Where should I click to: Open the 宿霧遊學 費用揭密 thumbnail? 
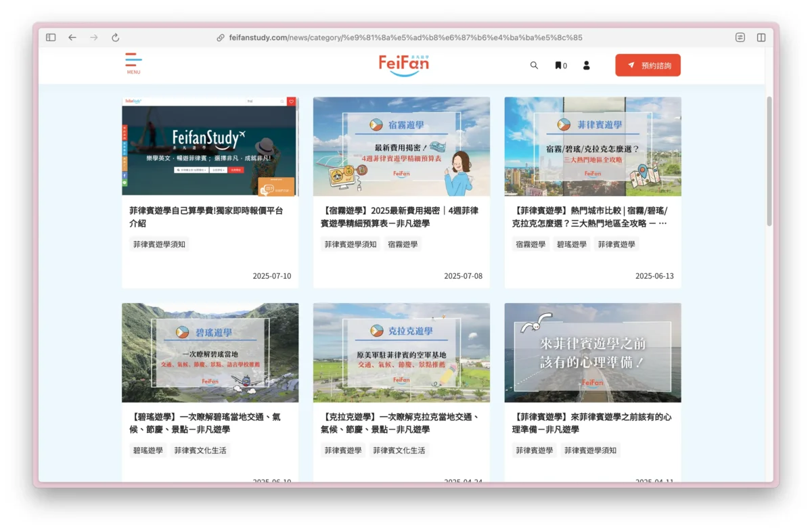[x=401, y=146]
